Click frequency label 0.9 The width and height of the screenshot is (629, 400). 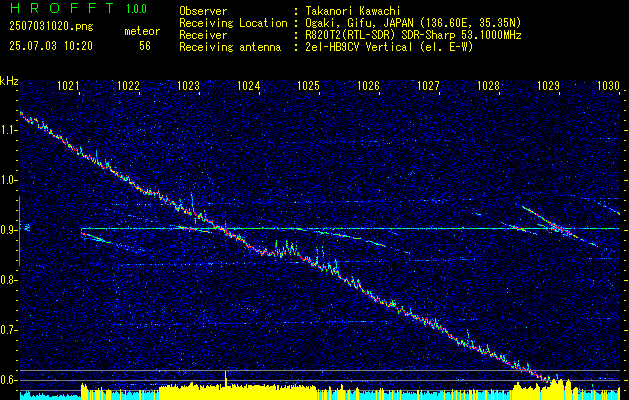[9, 230]
